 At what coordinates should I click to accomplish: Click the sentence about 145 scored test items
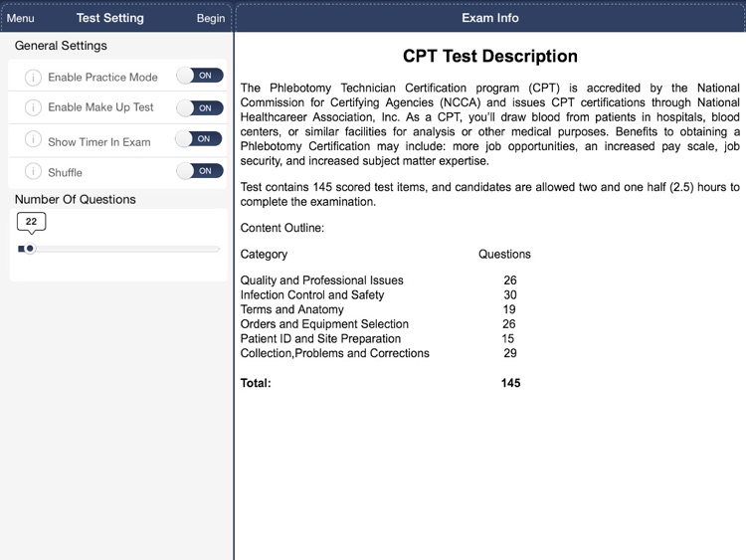tap(490, 194)
